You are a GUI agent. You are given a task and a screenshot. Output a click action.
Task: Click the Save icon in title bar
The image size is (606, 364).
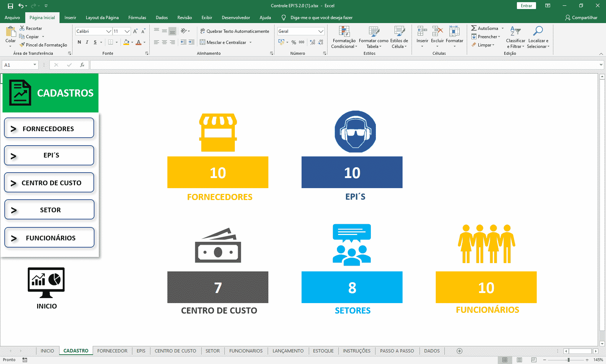(10, 6)
